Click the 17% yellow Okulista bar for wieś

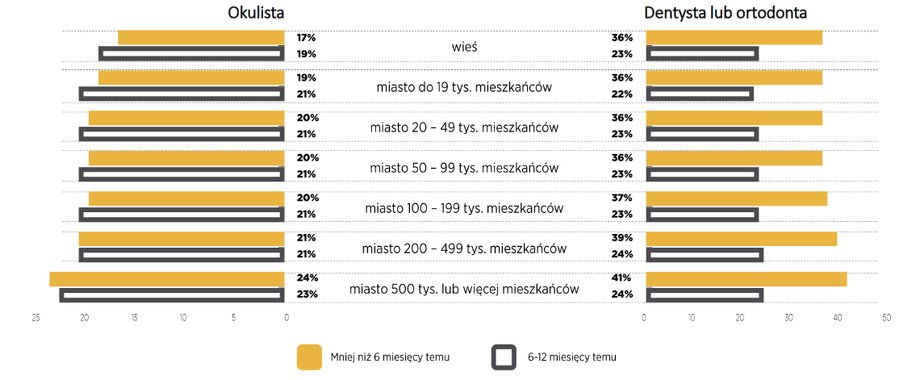coord(201,38)
